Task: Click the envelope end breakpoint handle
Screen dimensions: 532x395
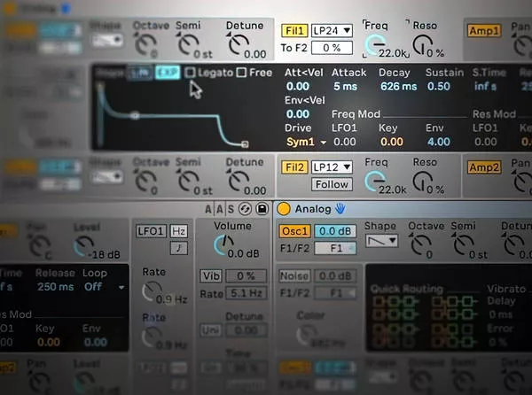Action: [245, 144]
